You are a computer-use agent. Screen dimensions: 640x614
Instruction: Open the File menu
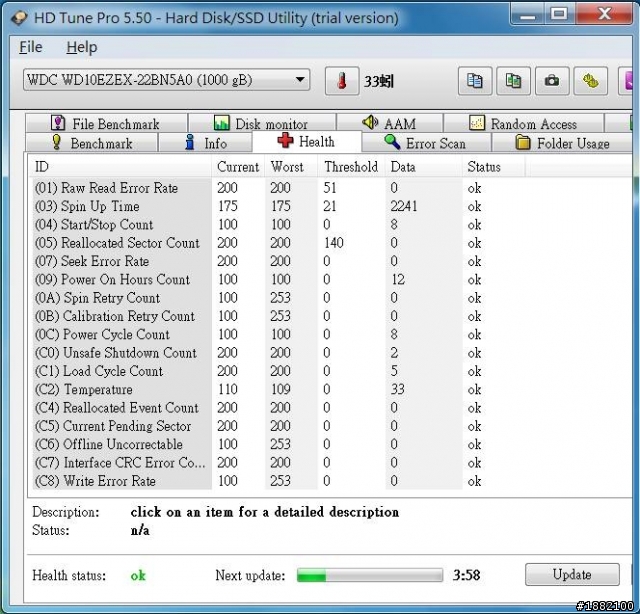tap(31, 47)
